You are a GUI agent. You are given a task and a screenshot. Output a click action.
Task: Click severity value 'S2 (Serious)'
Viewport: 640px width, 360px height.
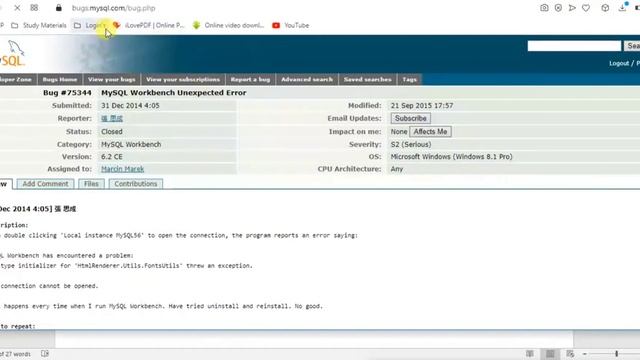click(x=411, y=144)
